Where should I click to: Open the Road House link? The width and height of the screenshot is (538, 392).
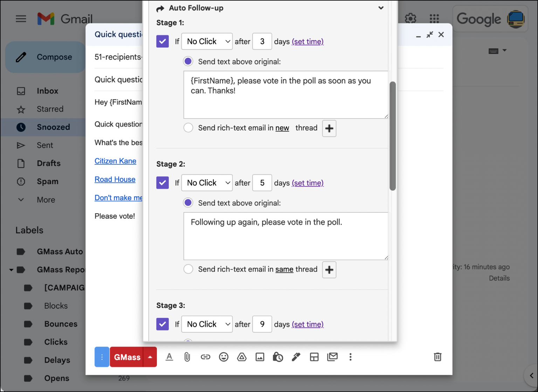pos(115,179)
